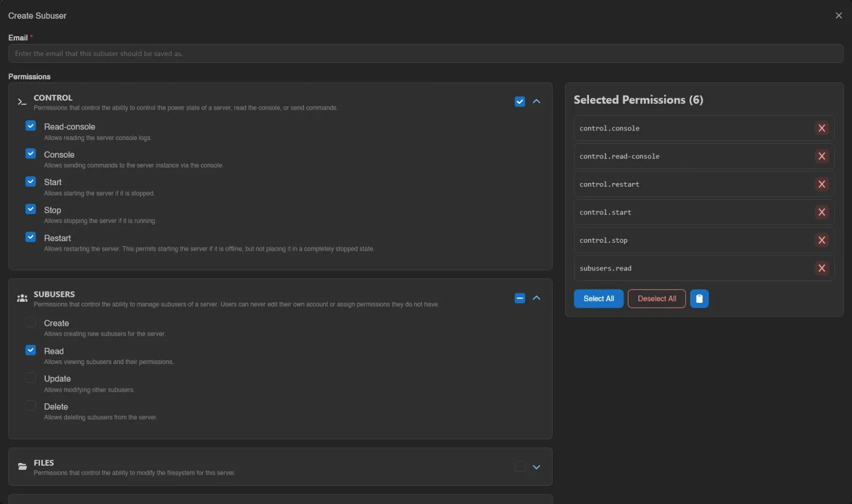Click the SUBUSERS section title
Image resolution: width=852 pixels, height=504 pixels.
click(x=54, y=294)
